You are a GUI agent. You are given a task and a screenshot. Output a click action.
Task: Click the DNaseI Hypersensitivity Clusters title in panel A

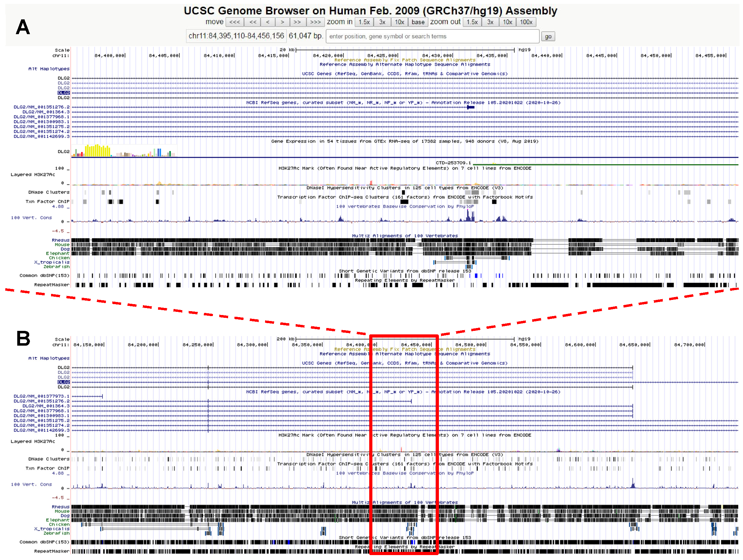point(405,188)
